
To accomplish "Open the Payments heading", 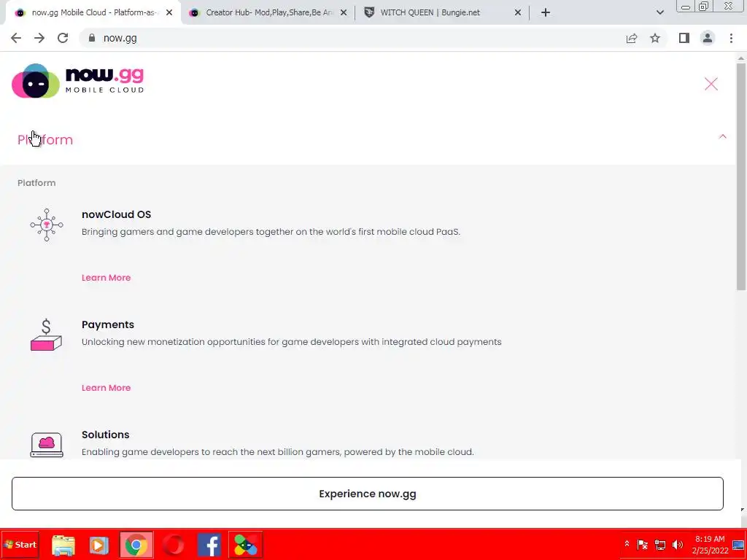I will pos(108,324).
